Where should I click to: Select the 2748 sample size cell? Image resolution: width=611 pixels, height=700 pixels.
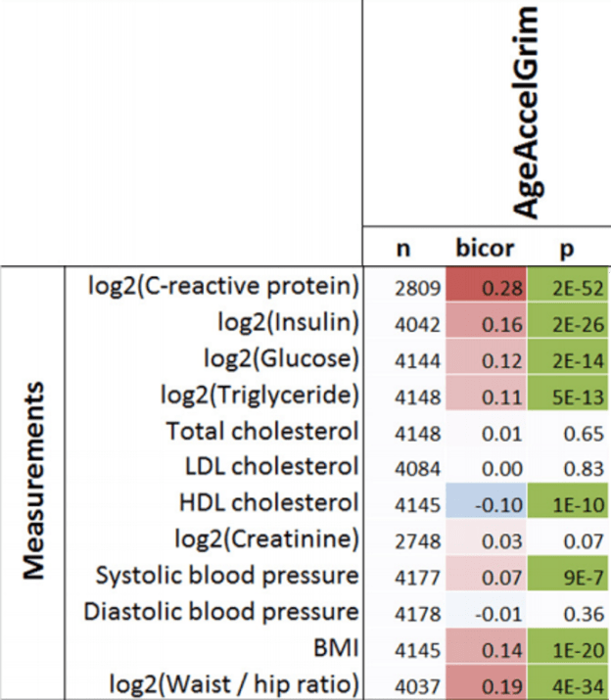tap(403, 538)
